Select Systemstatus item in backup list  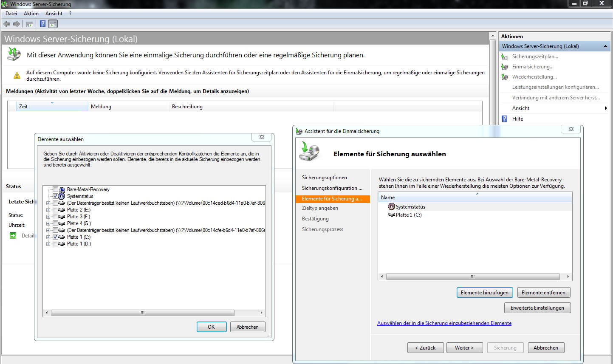[410, 207]
